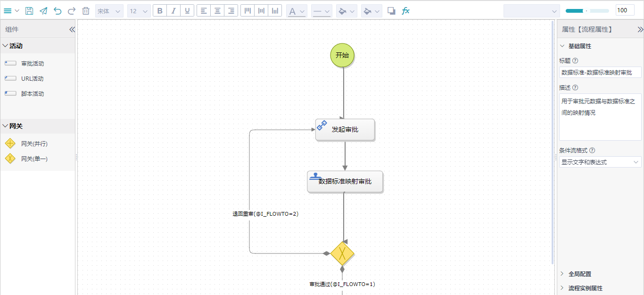Expand the 全局配置 section
Viewport: 644px width, 295px height.
coord(579,274)
